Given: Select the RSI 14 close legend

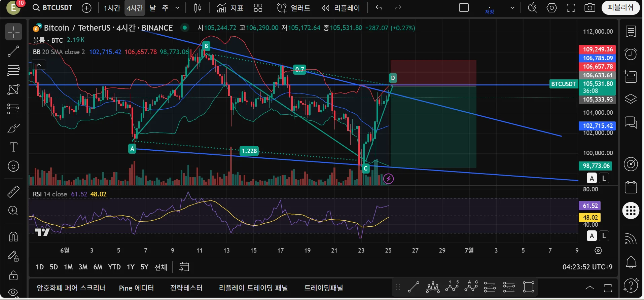Looking at the screenshot, I should (x=50, y=194).
